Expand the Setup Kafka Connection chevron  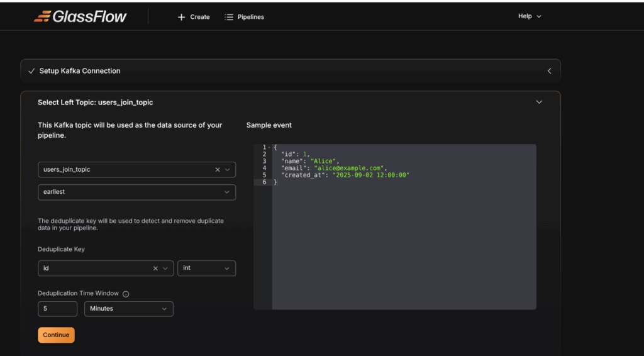coord(549,71)
